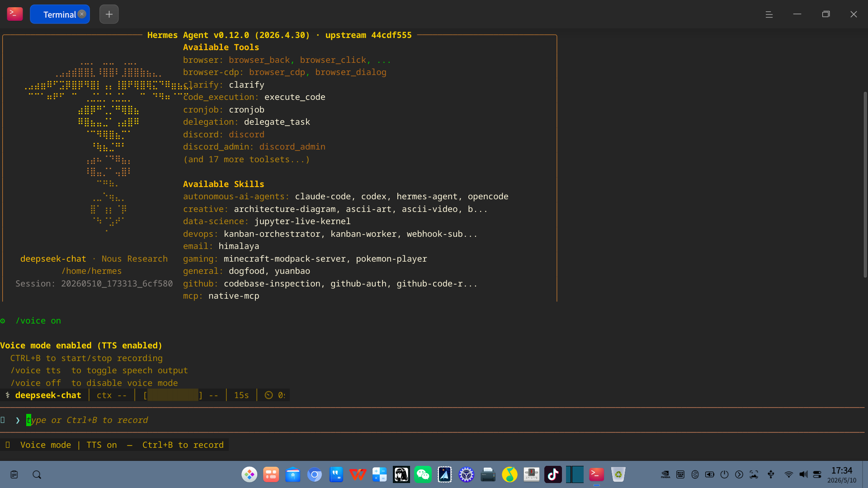Image resolution: width=868 pixels, height=488 pixels.
Task: Launch WeChat from the dock
Action: [423, 474]
